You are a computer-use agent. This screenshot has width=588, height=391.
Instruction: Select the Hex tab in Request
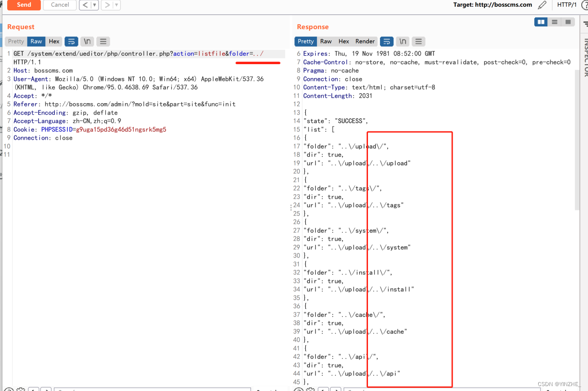54,41
